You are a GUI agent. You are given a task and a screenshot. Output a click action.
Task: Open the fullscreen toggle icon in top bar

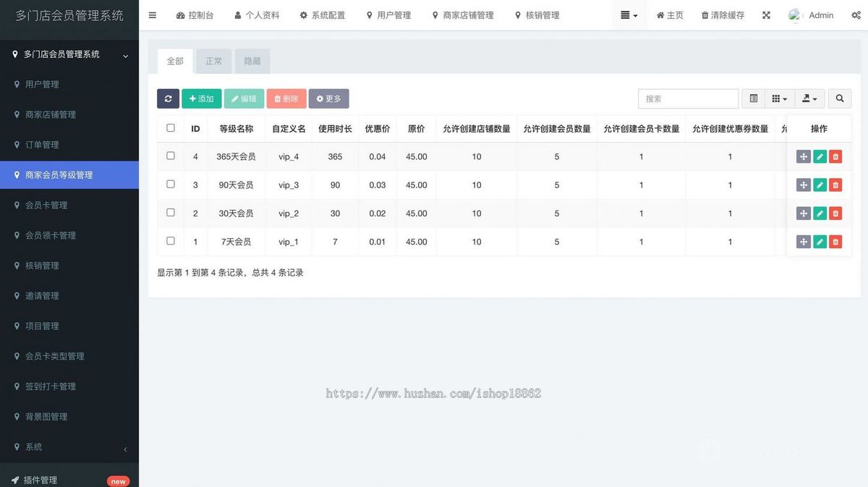tap(766, 14)
